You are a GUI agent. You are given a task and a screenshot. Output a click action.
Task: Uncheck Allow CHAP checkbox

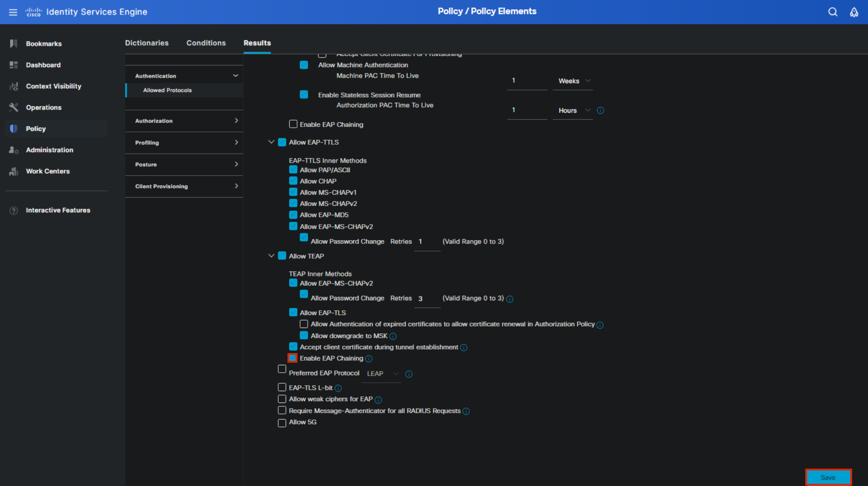pyautogui.click(x=293, y=181)
